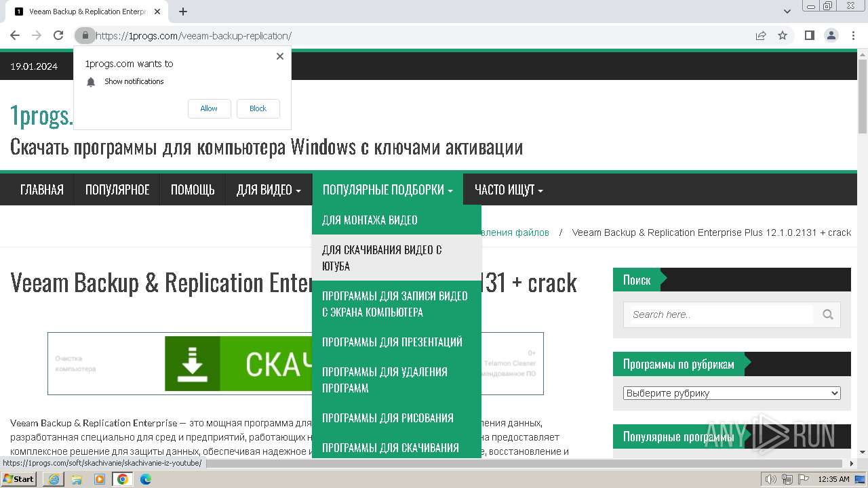
Task: Open File Explorer folder in taskbar
Action: 77,479
